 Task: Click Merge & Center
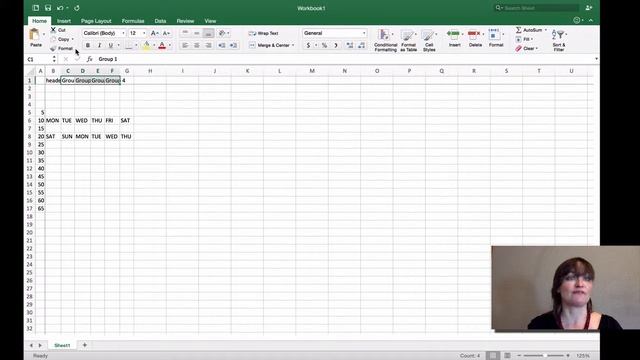[269, 45]
